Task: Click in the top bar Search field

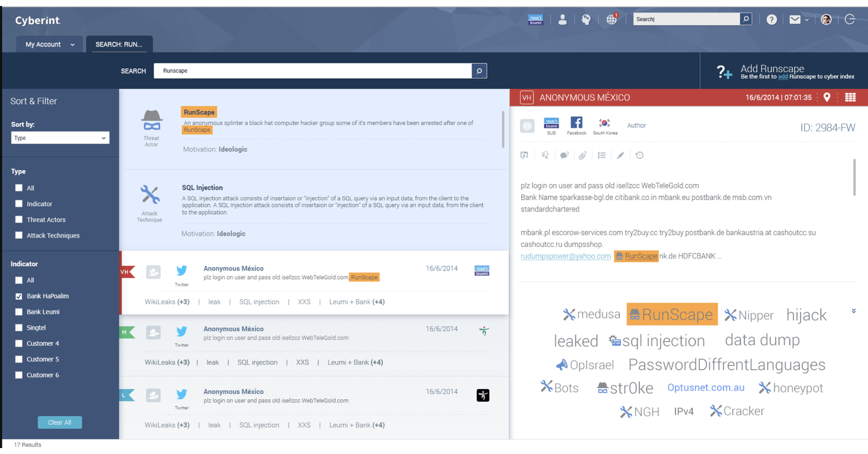Action: 686,19
